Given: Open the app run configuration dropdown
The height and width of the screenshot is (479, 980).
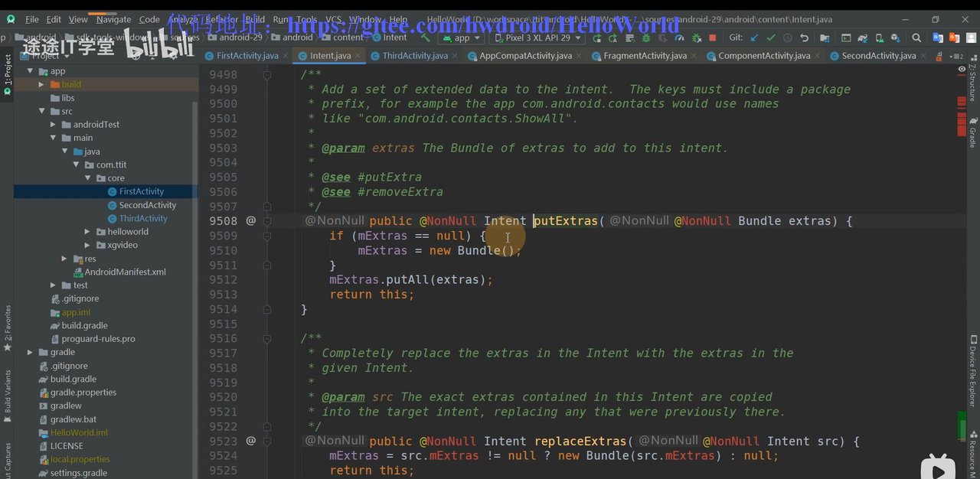Looking at the screenshot, I should 462,37.
